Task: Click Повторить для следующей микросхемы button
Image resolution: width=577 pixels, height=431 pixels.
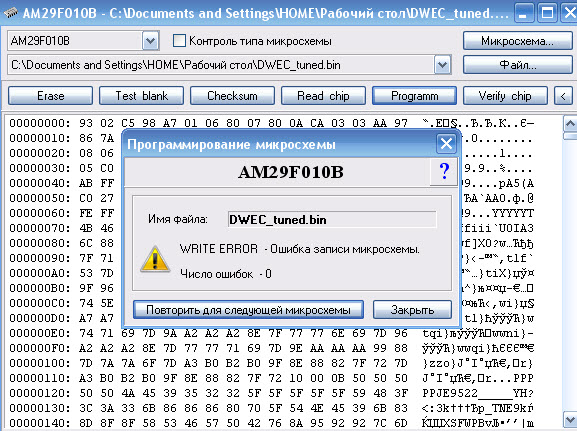Action: [x=248, y=310]
